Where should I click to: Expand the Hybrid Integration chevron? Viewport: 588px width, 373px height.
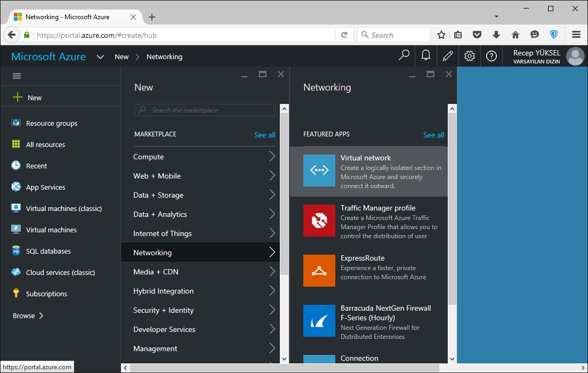(272, 290)
